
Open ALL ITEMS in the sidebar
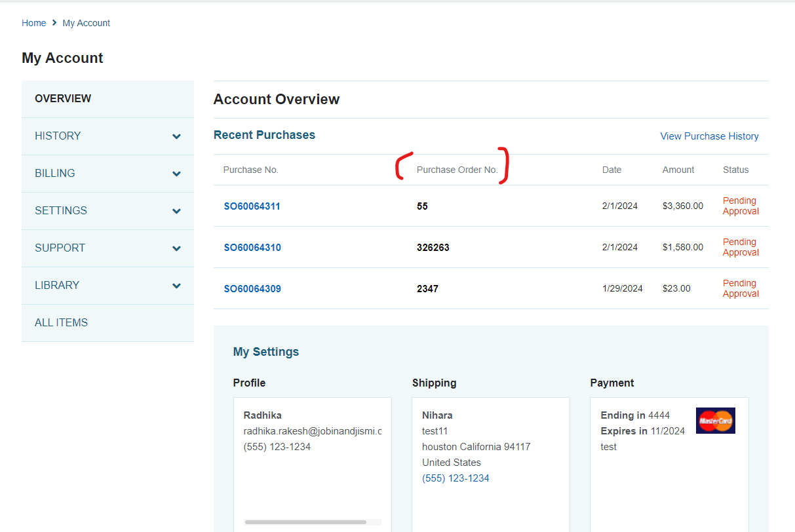pyautogui.click(x=61, y=323)
